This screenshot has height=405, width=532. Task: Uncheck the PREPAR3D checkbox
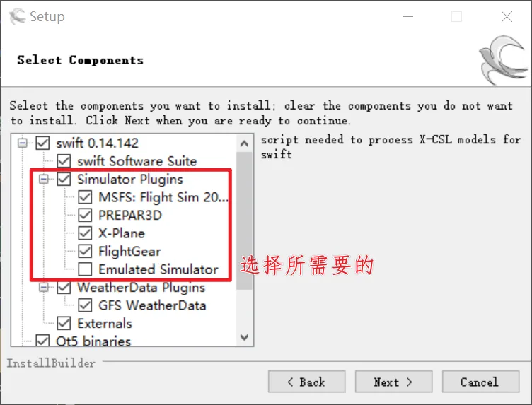85,215
